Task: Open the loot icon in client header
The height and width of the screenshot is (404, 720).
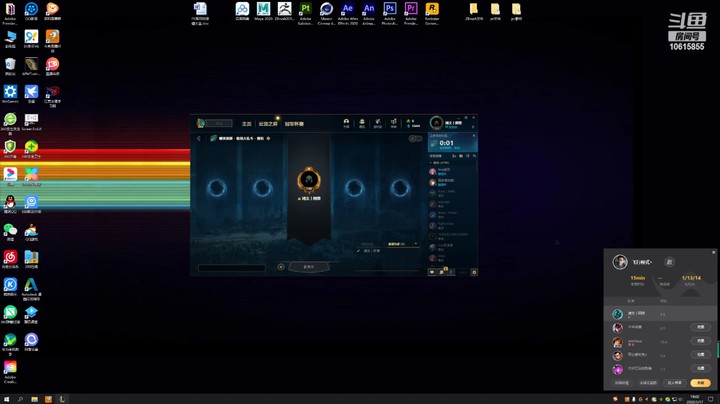Action: (x=362, y=123)
